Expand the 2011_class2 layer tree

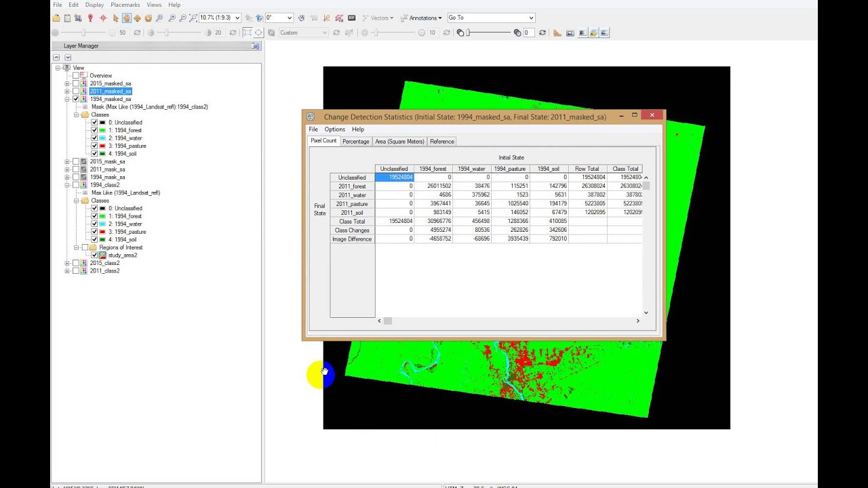click(x=67, y=271)
